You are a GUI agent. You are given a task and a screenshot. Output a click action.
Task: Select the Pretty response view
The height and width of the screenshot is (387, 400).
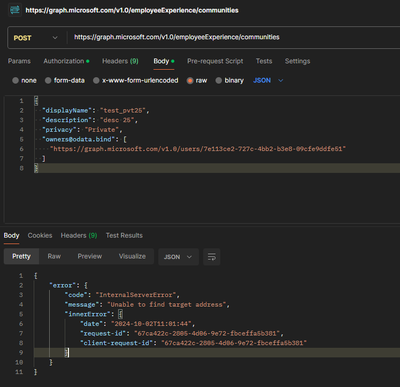point(21,256)
